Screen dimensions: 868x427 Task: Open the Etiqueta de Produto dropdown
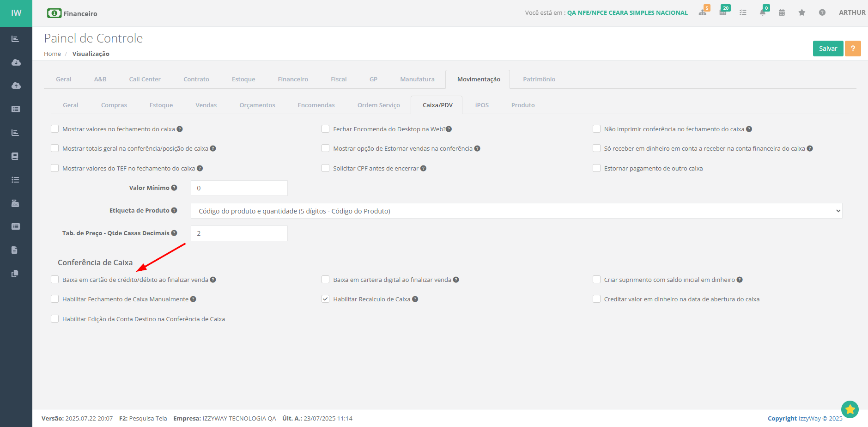point(516,211)
